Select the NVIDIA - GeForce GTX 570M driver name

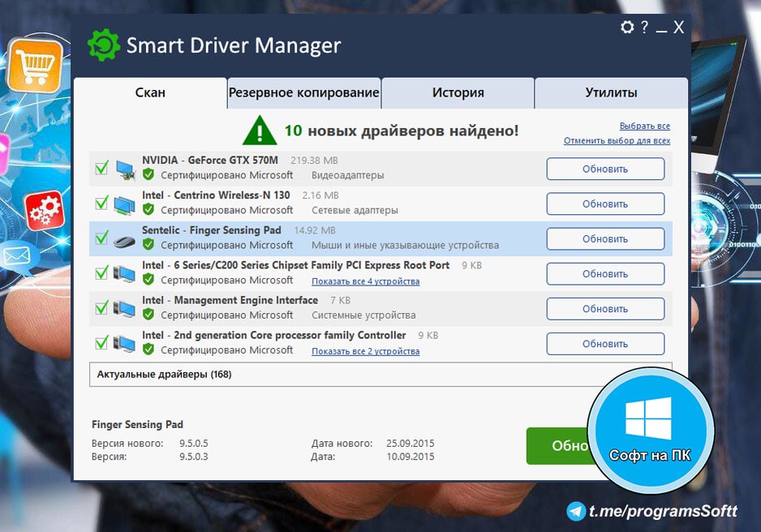coord(209,160)
